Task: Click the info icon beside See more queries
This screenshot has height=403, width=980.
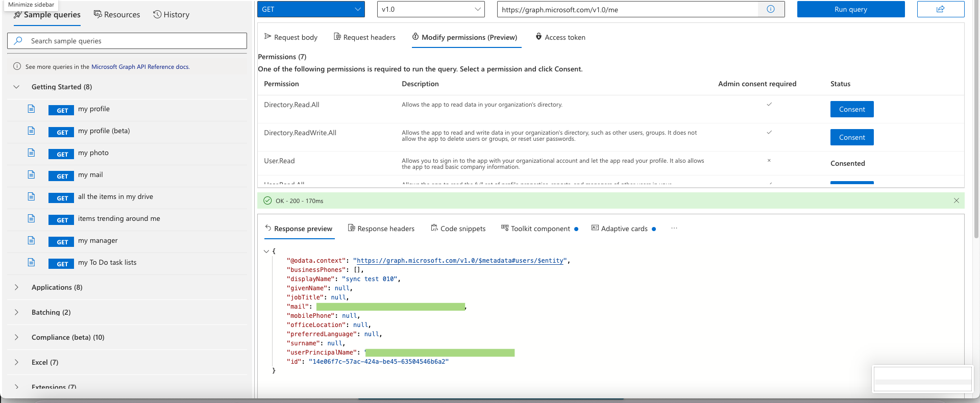Action: [x=17, y=66]
